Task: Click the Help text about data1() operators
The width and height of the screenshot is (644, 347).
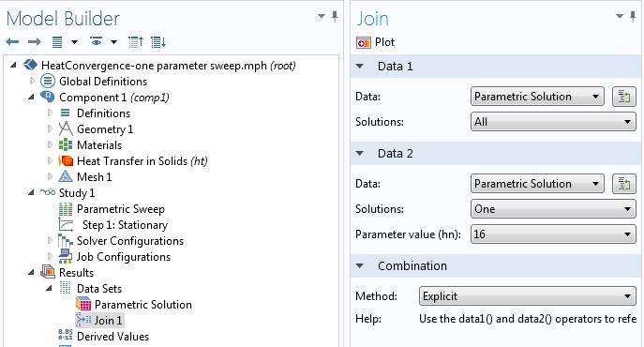Action: 528,319
